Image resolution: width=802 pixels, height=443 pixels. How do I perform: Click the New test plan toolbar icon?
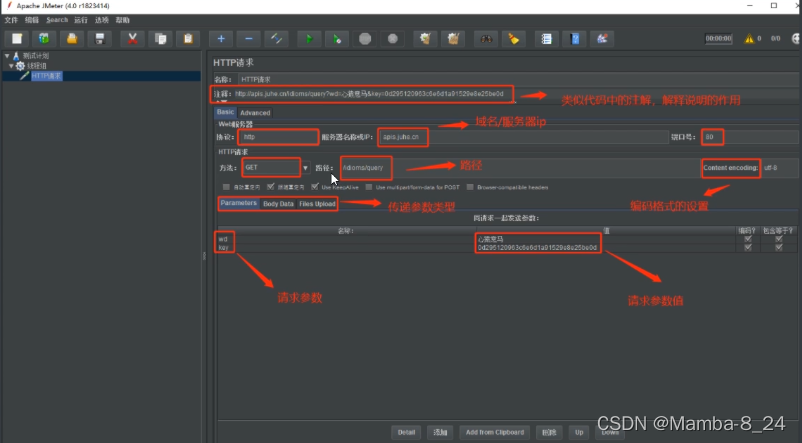[x=17, y=39]
